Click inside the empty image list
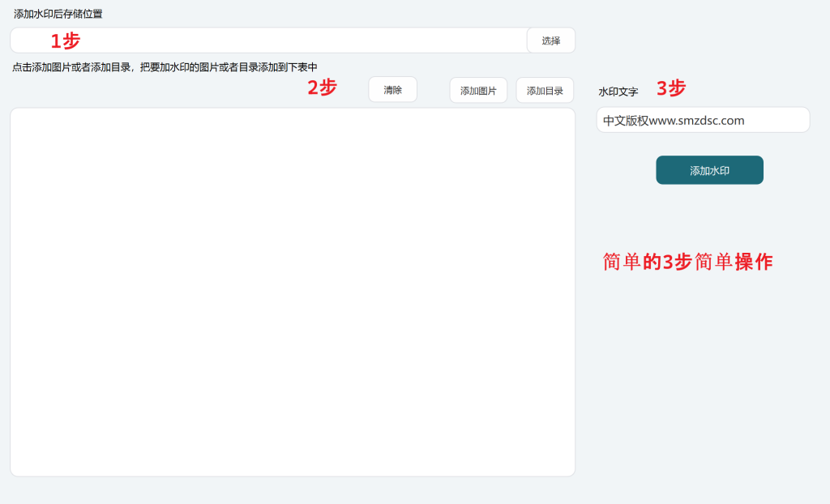 pos(292,292)
